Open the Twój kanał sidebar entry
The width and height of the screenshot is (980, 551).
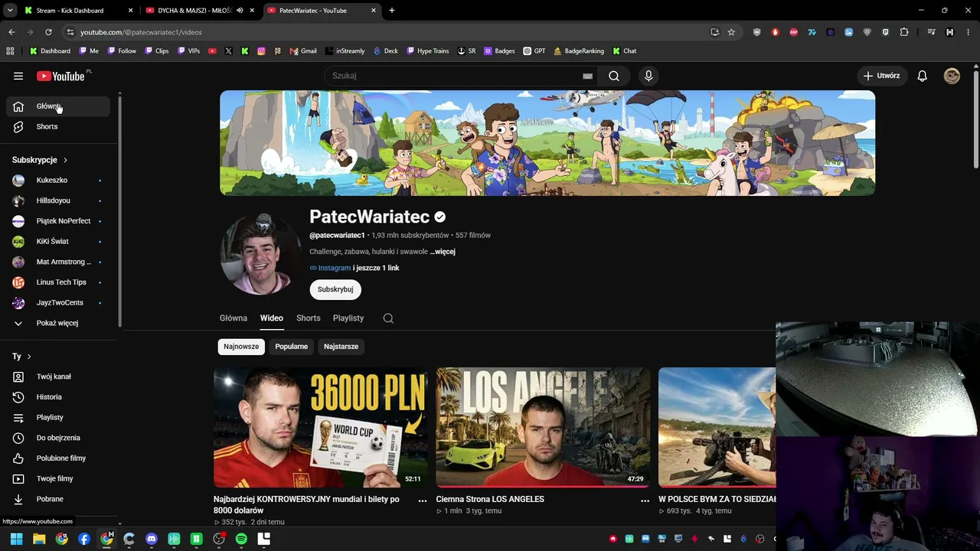[58, 377]
